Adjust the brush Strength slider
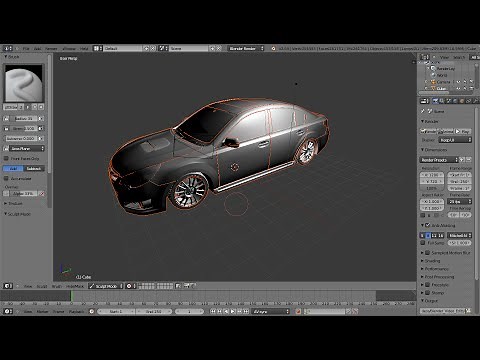Screen dimensions: 480x360 tap(24, 128)
